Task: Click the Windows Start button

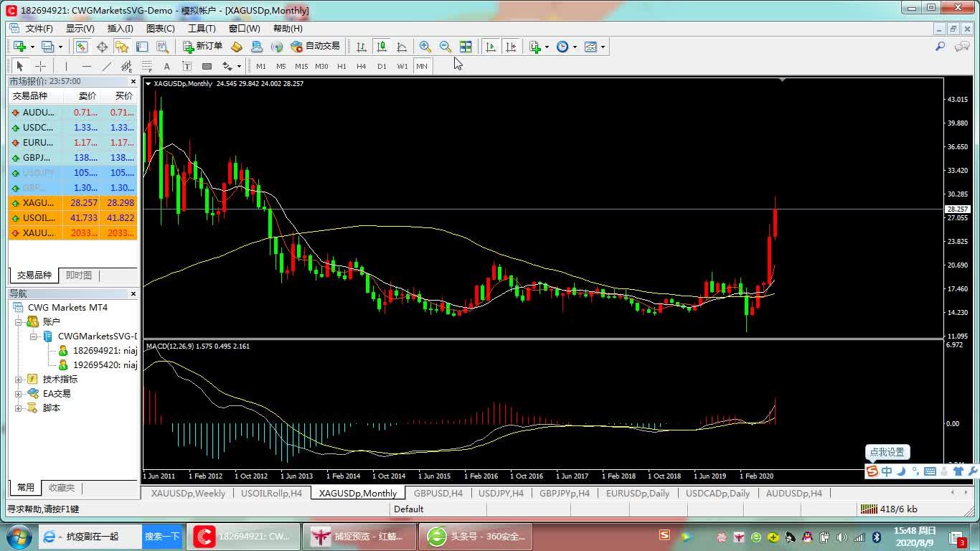Action: coord(18,536)
